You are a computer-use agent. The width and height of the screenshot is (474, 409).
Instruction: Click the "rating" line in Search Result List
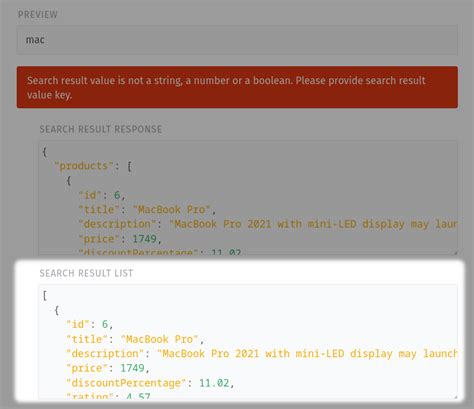tap(108, 396)
